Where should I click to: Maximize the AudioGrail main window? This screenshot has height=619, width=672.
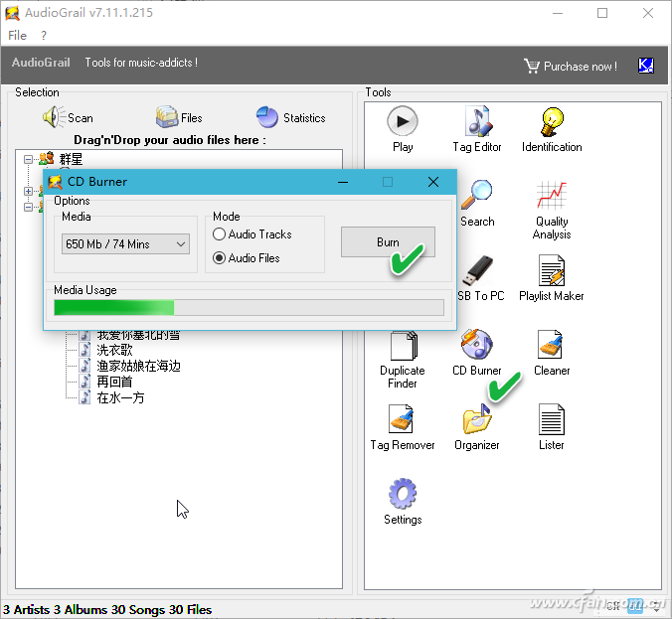(x=602, y=13)
